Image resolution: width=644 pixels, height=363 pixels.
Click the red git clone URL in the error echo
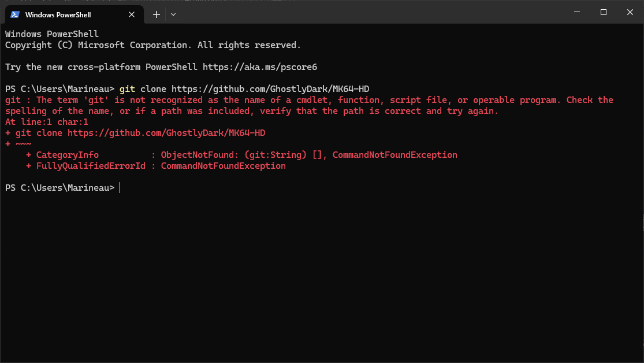[x=166, y=133]
